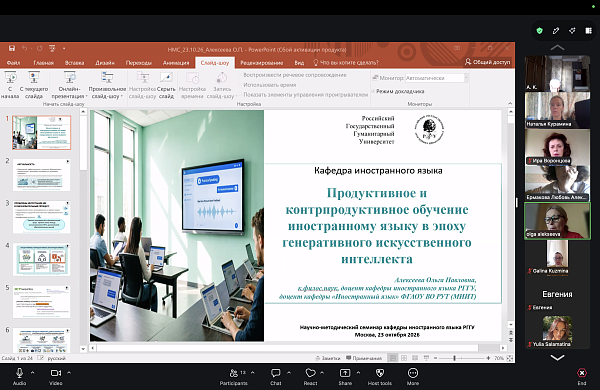Open Zoom meeting security shield icon

click(540, 31)
